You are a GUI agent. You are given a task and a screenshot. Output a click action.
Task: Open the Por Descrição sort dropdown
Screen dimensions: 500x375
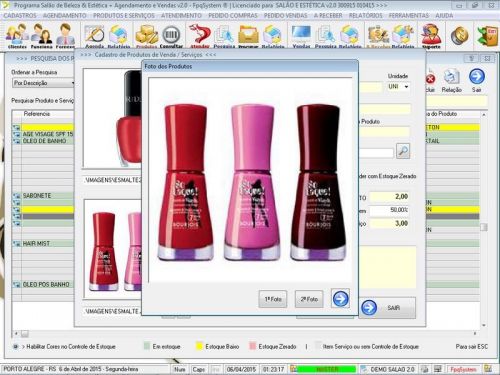(x=43, y=83)
